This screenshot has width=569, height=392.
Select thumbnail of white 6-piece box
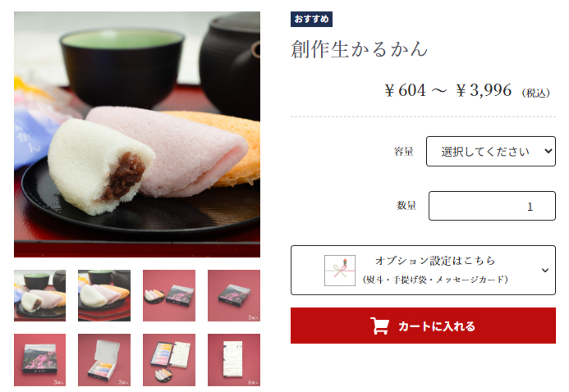[x=234, y=360]
